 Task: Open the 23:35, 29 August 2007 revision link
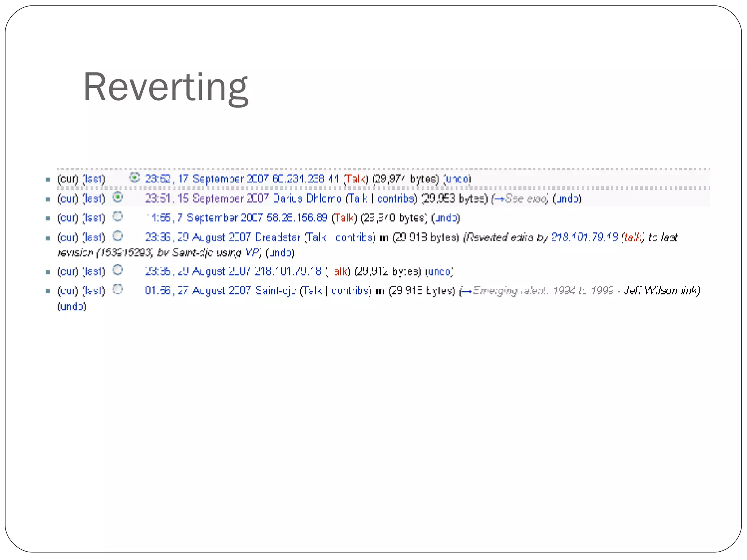pos(198,271)
